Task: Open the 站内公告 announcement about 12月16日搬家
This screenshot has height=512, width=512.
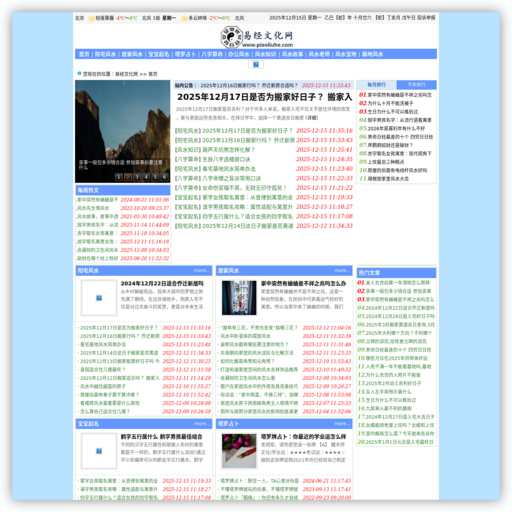Action: coord(249,85)
